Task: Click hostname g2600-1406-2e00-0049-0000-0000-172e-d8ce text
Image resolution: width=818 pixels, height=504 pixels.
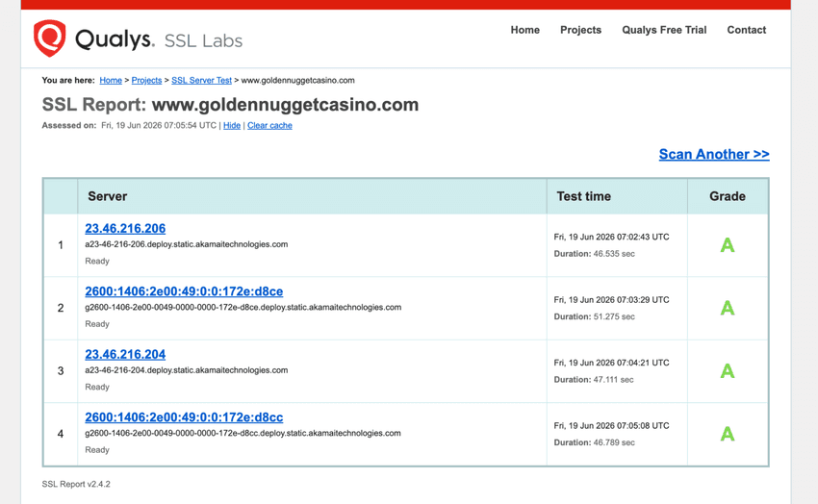Action: pos(243,308)
